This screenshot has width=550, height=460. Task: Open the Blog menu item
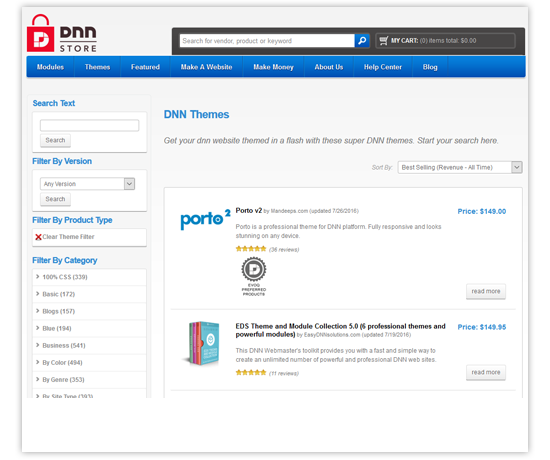(430, 67)
